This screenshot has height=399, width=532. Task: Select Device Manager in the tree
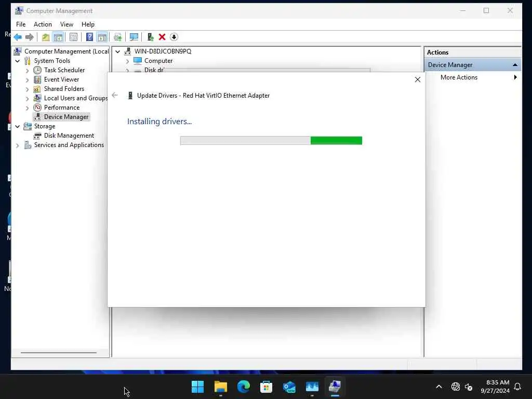point(66,117)
